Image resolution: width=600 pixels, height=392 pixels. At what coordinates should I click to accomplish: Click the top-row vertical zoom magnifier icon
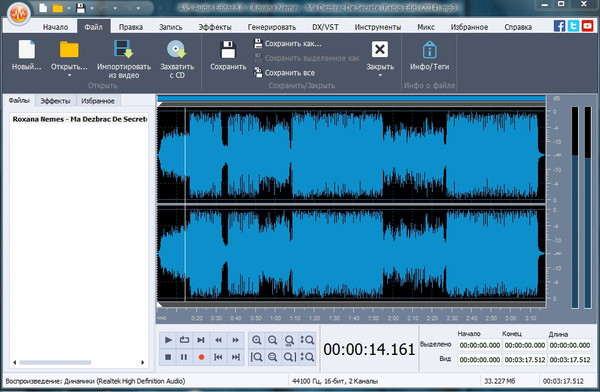307,340
